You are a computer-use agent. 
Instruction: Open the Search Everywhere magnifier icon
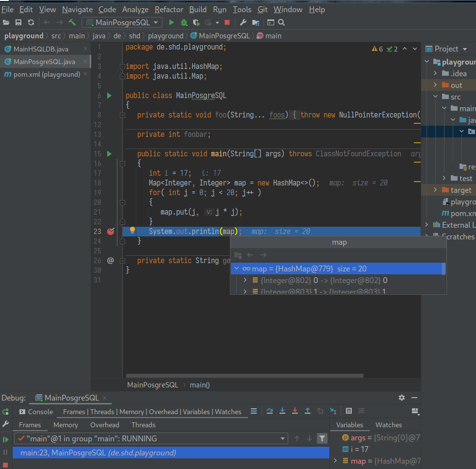click(281, 22)
